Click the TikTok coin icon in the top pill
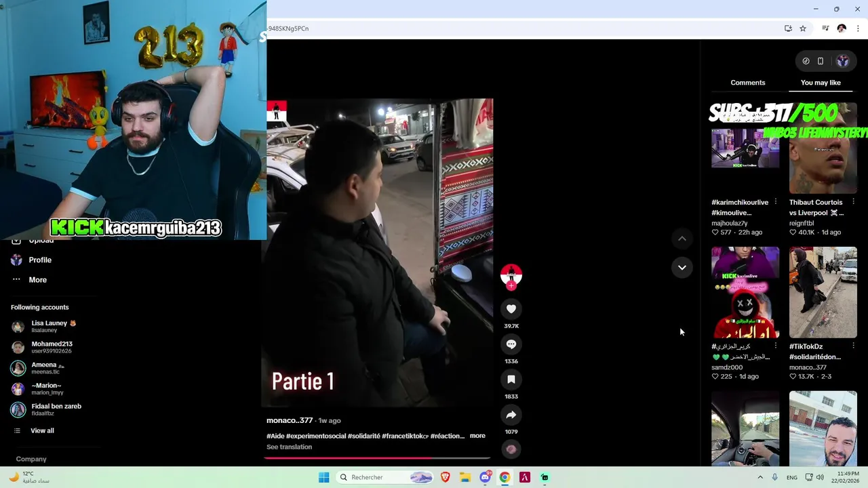 (806, 61)
